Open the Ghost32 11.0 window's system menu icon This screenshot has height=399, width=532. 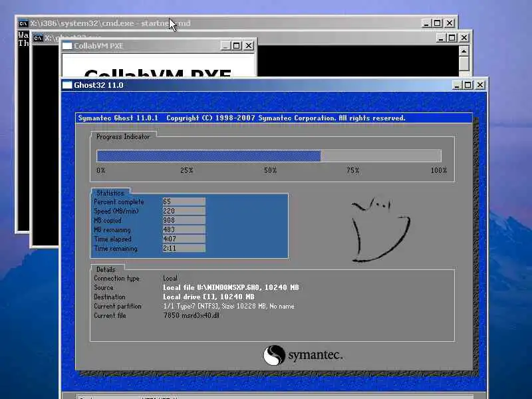click(67, 85)
